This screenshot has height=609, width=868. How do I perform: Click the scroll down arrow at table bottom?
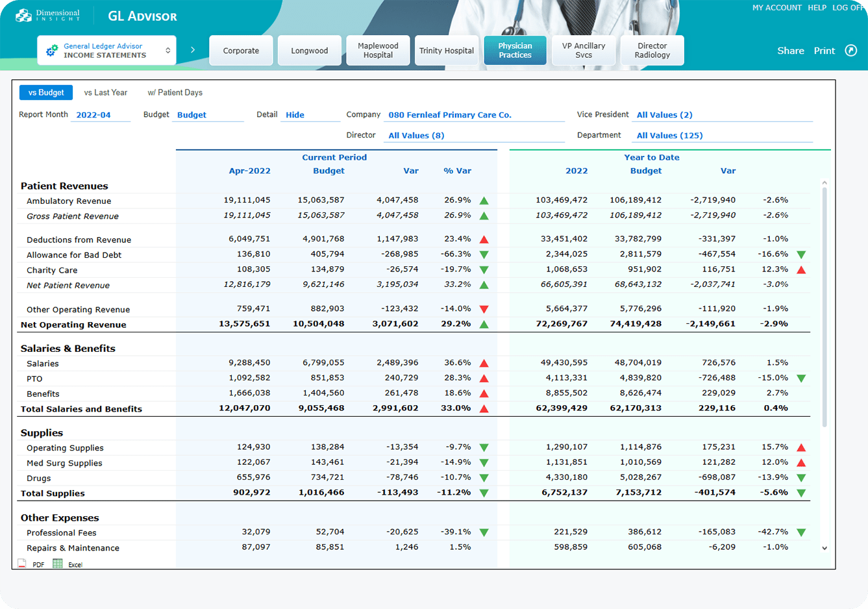coord(825,549)
